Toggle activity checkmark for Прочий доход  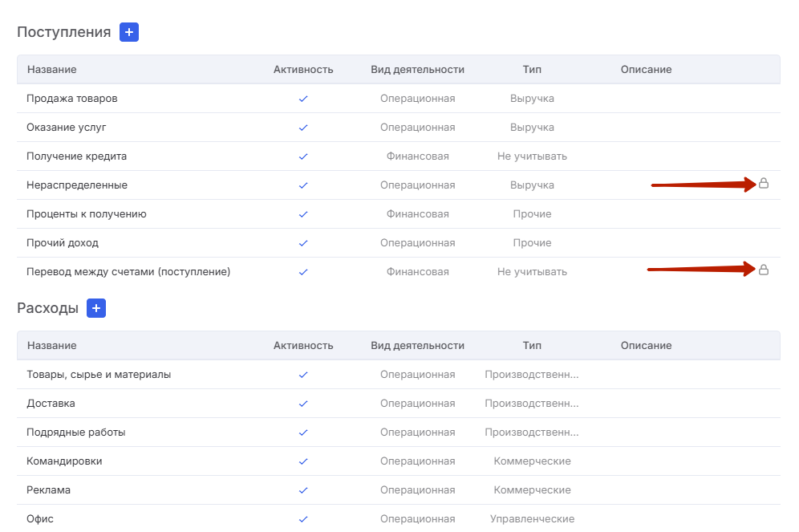tap(303, 243)
